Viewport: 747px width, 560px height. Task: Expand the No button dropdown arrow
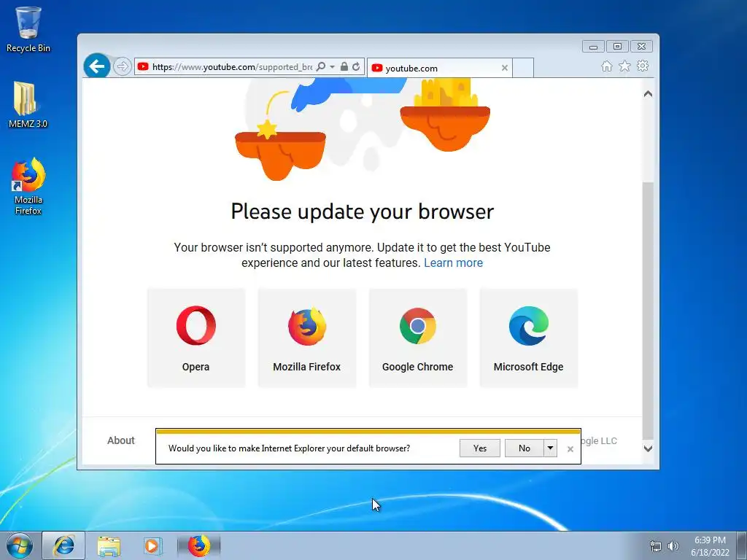click(550, 448)
